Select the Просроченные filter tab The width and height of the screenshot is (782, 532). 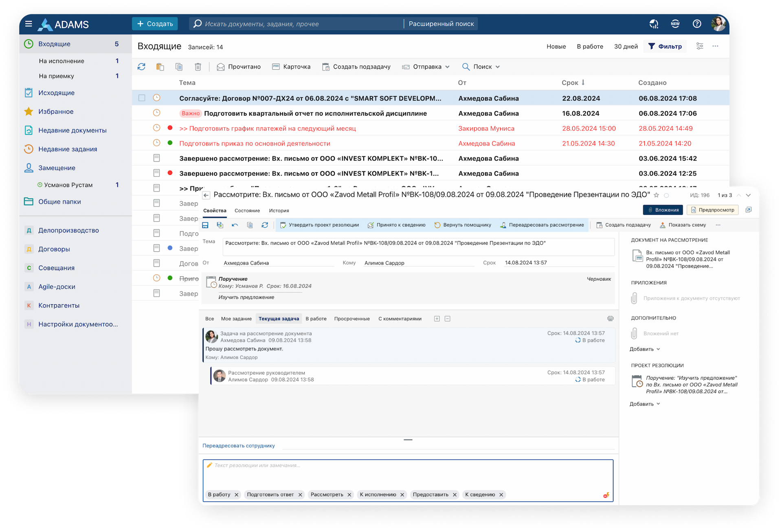click(352, 319)
